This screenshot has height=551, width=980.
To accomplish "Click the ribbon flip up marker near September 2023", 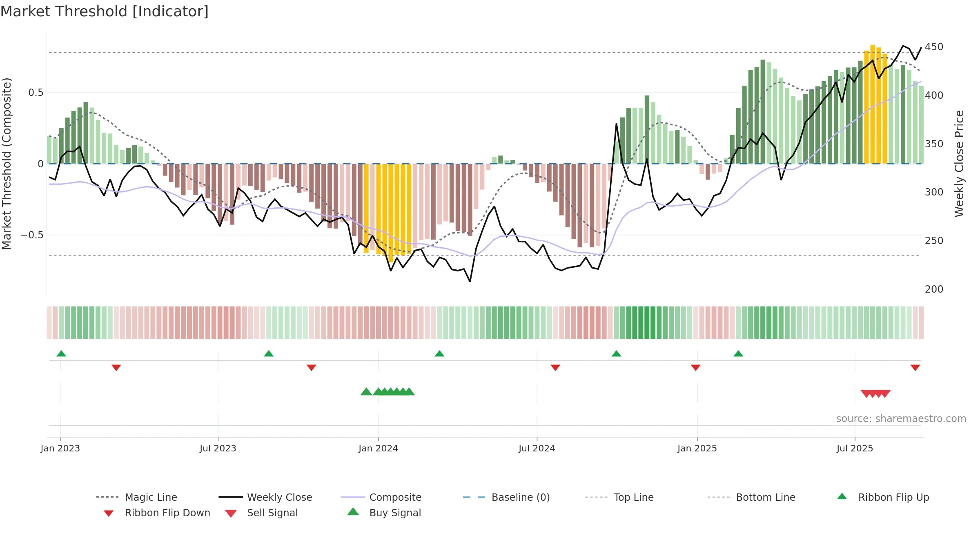I will click(269, 353).
